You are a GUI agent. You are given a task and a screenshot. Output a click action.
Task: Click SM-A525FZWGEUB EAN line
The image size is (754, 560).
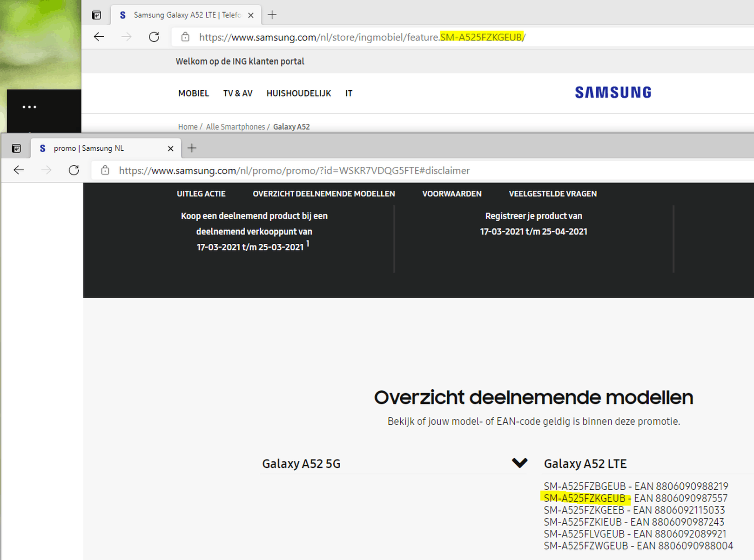638,546
